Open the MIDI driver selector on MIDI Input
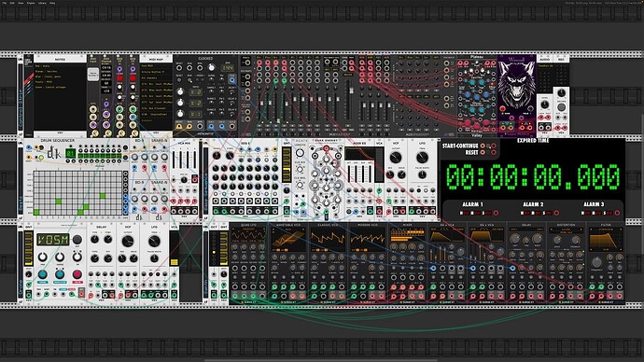Screen dimensions: 644x362 click(93, 75)
